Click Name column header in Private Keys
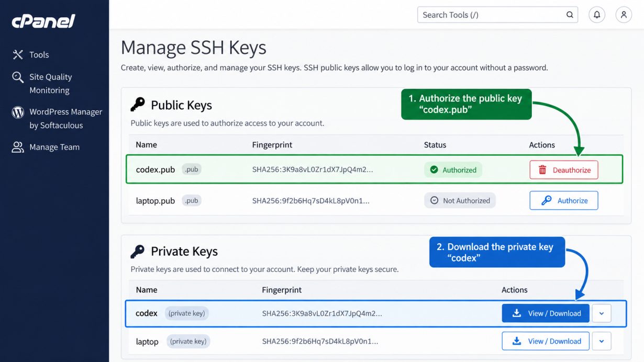 (x=147, y=290)
